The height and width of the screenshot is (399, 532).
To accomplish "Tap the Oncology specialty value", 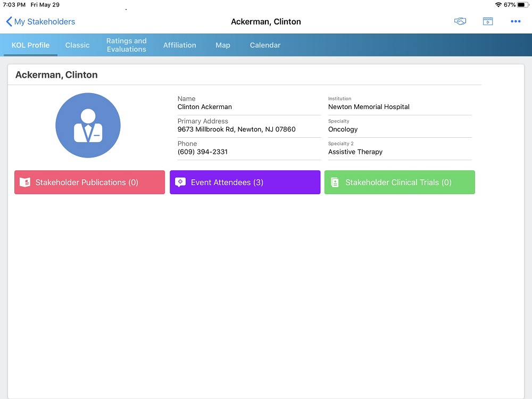I will (343, 129).
